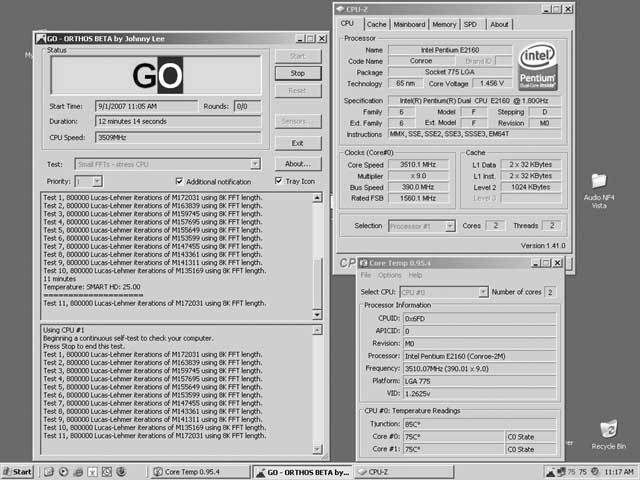
Task: Click the Core #0 temperature reading
Action: [453, 437]
